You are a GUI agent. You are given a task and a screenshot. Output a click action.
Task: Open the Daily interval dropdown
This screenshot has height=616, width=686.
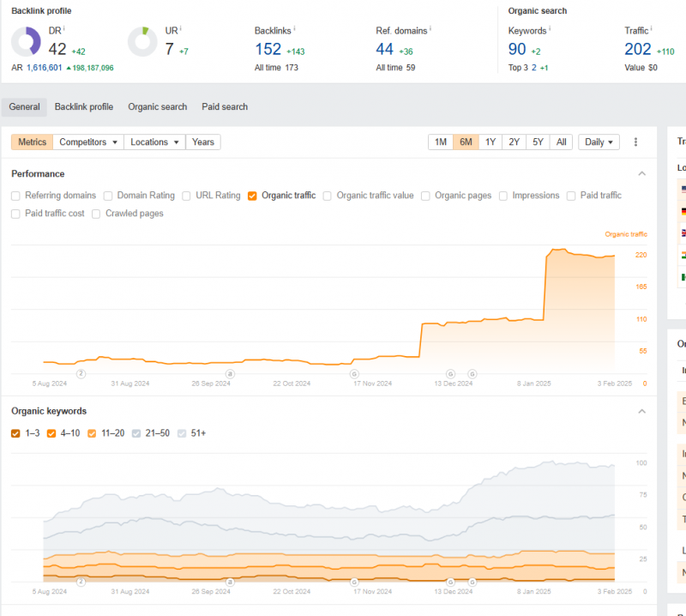[599, 142]
